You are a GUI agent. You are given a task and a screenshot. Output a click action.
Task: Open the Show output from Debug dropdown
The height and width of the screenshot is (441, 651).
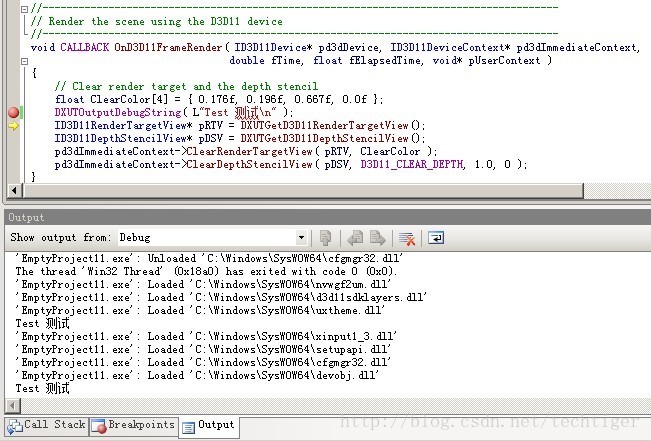point(213,238)
